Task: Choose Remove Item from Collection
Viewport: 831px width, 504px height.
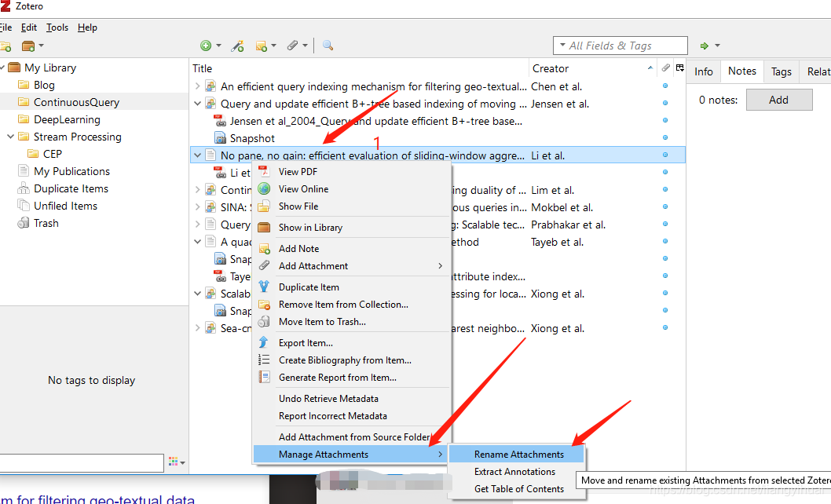Action: coord(351,305)
